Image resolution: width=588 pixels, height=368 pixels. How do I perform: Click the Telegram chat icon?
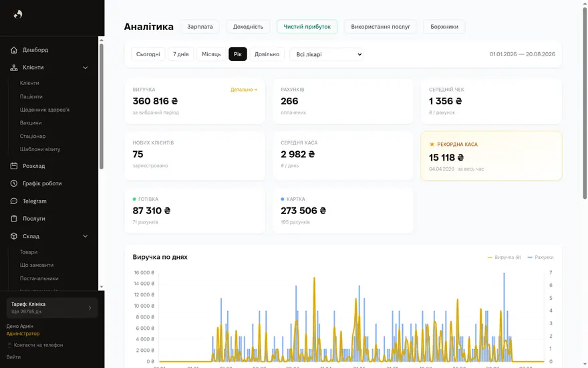14,201
